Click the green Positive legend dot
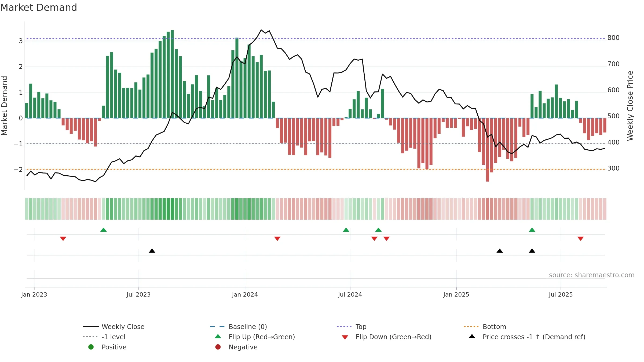Viewport: 644px width, 362px height. 91,347
